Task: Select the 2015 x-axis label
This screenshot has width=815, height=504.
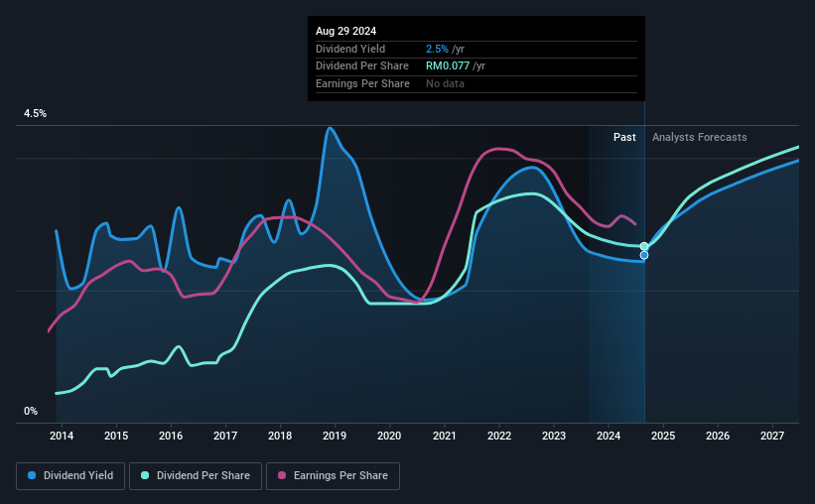Action: (116, 436)
